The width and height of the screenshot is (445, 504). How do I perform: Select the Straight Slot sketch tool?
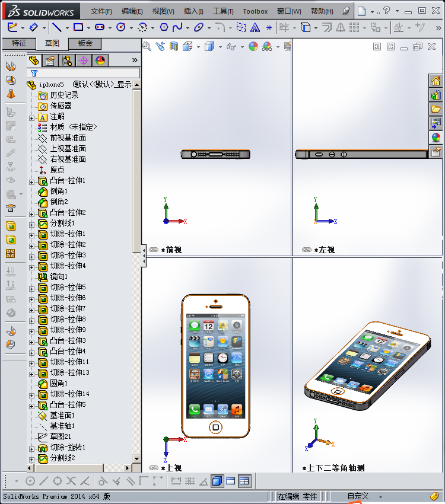(x=100, y=27)
